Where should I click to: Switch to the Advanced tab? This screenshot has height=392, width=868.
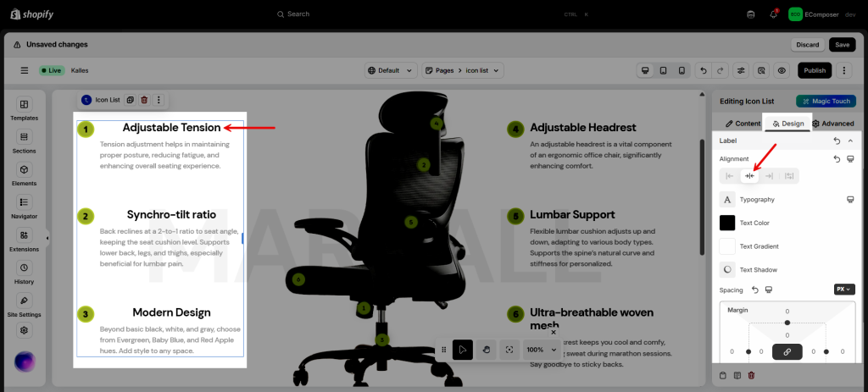832,124
